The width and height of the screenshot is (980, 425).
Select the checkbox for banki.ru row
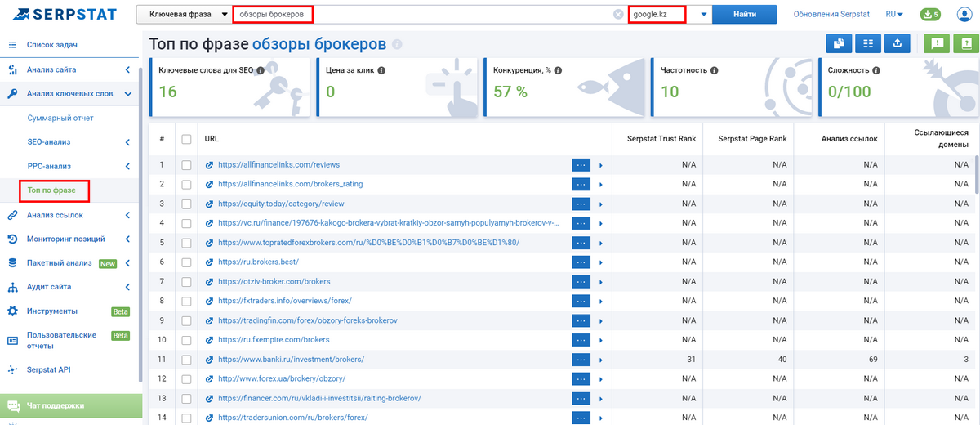(187, 360)
